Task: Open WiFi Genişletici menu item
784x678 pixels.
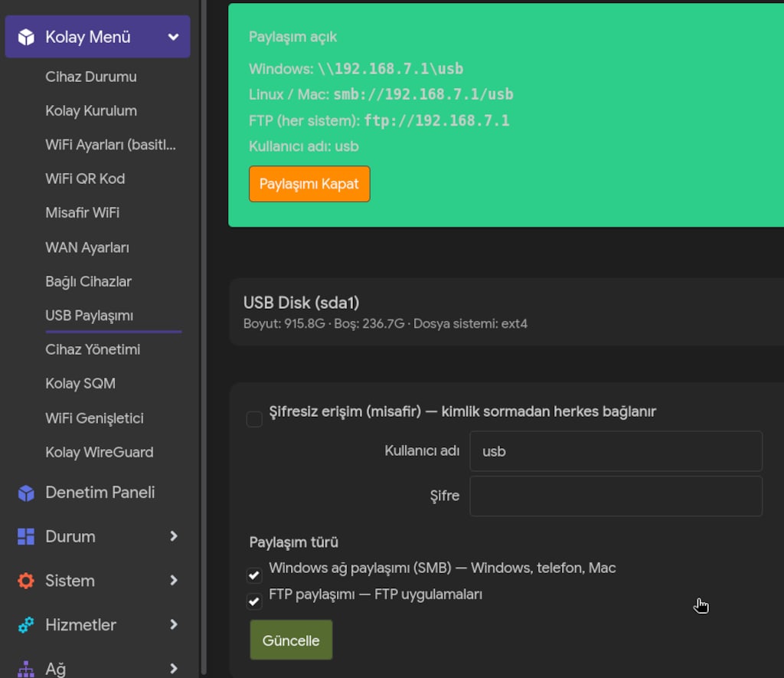Action: coord(94,418)
